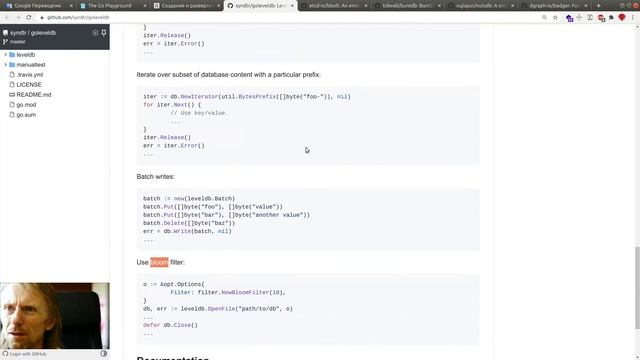Click the page vertical scrollbar thumb
This screenshot has width=640, height=360.
[x=637, y=288]
